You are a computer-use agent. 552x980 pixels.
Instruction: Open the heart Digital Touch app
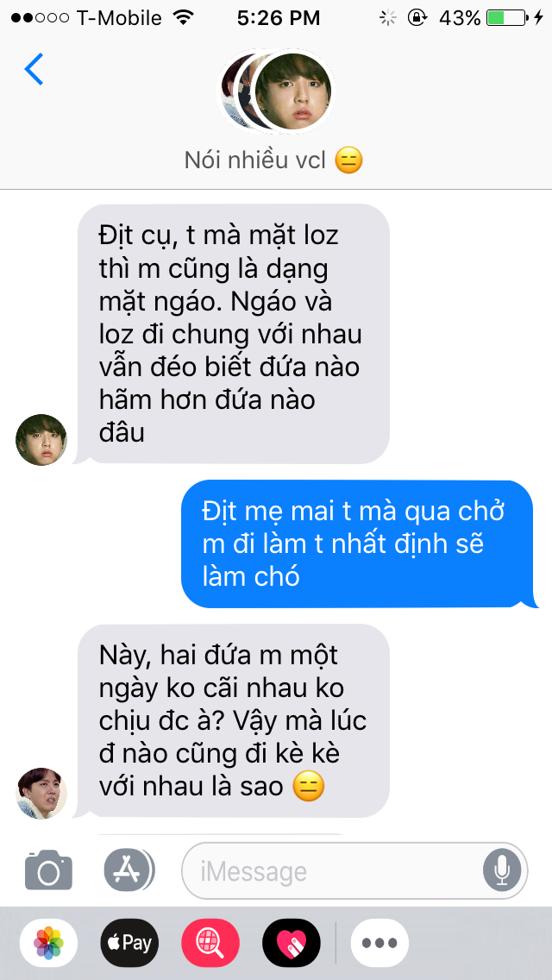pyautogui.click(x=292, y=943)
